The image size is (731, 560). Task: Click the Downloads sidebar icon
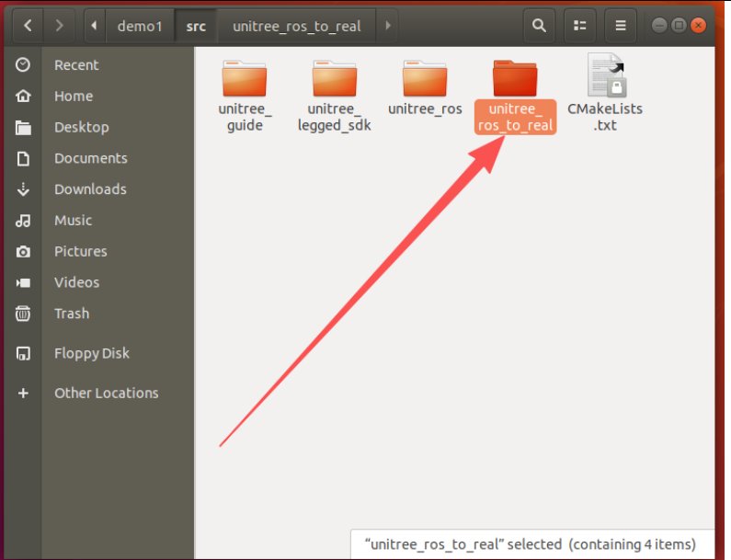(x=24, y=189)
